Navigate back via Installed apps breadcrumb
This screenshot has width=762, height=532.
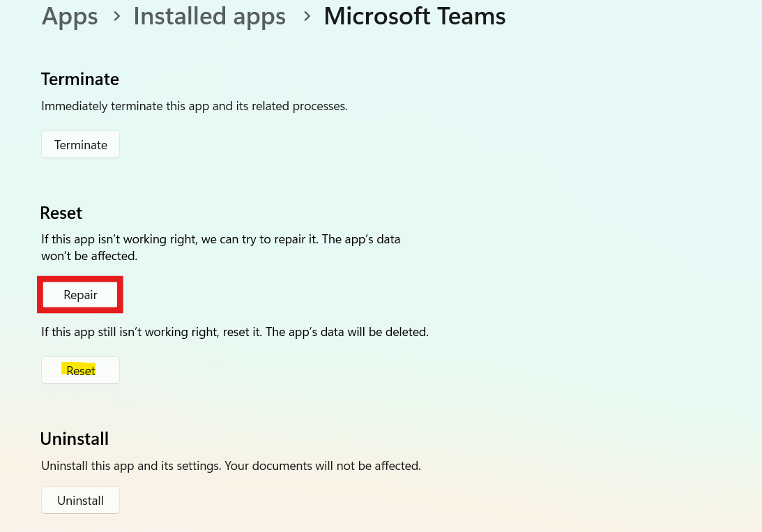pos(209,17)
